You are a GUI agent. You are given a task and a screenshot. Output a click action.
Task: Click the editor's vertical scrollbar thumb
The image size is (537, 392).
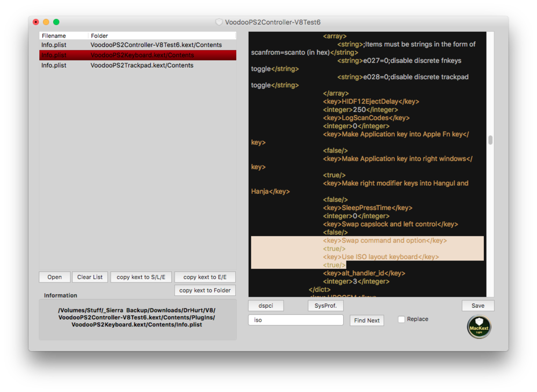(490, 140)
